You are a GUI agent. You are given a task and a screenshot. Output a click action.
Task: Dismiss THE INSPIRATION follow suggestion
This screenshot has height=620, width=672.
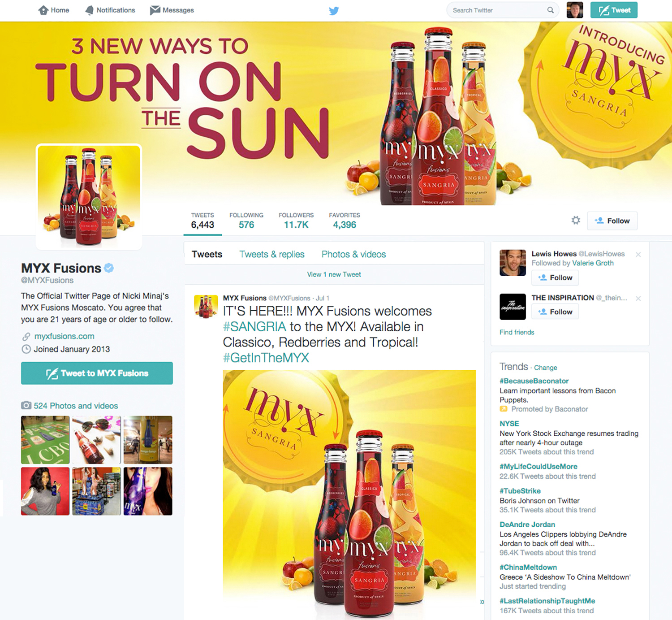coord(638,299)
